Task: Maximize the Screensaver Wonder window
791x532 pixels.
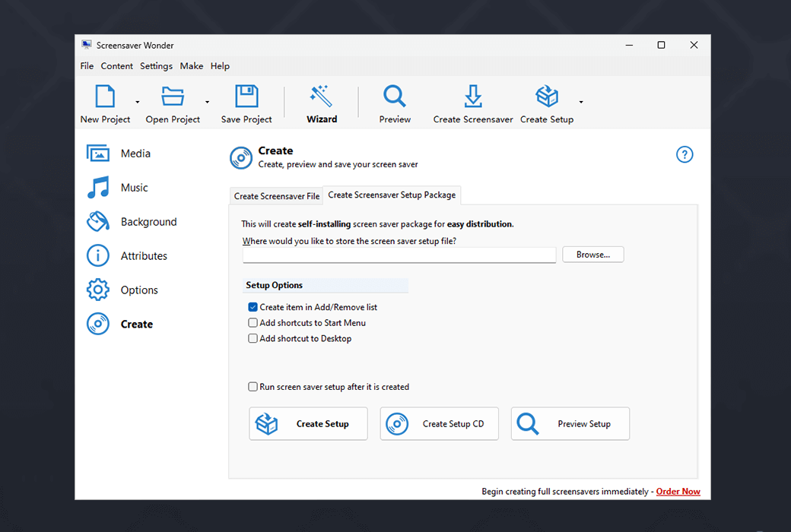Action: 662,45
